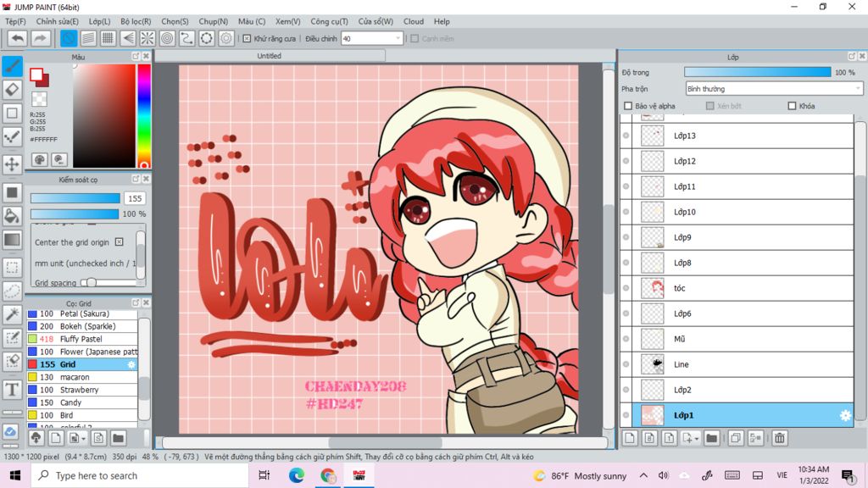Select the macaron brush
The image size is (868, 488).
pyautogui.click(x=82, y=377)
